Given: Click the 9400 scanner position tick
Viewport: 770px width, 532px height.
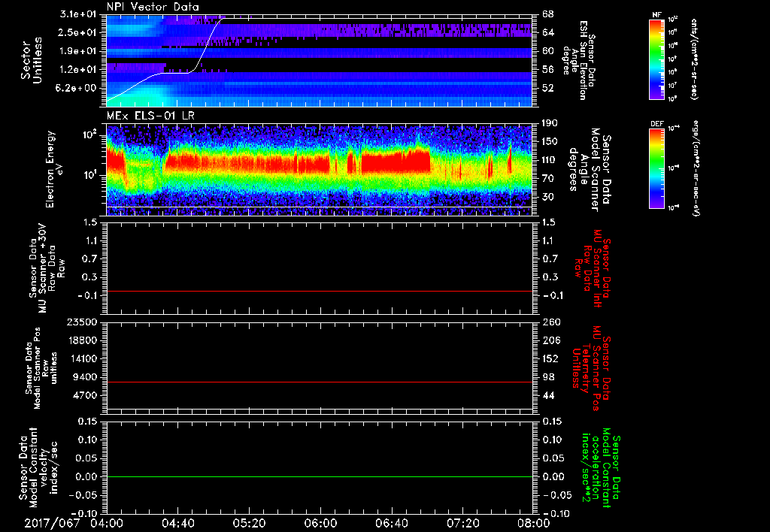Looking at the screenshot, I should (84, 377).
